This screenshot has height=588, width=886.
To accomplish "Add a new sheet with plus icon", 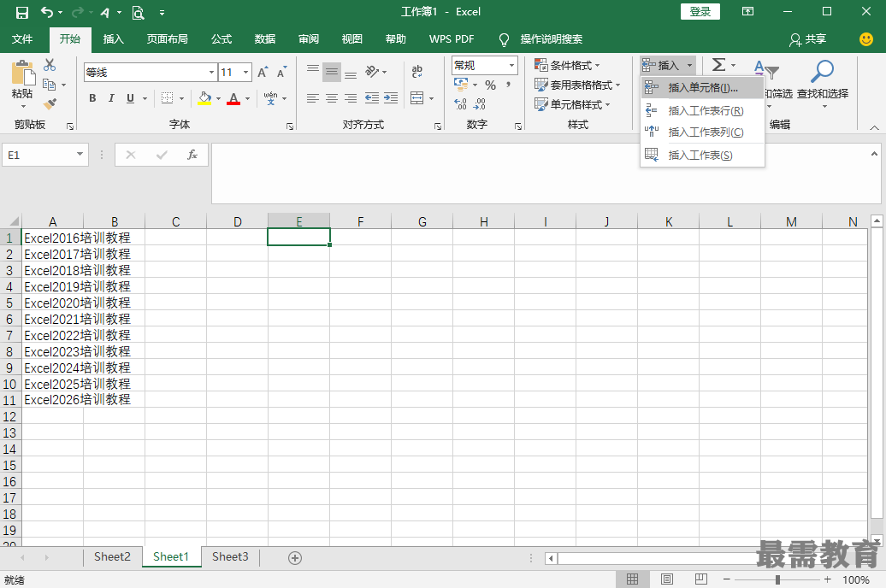I will [x=295, y=558].
